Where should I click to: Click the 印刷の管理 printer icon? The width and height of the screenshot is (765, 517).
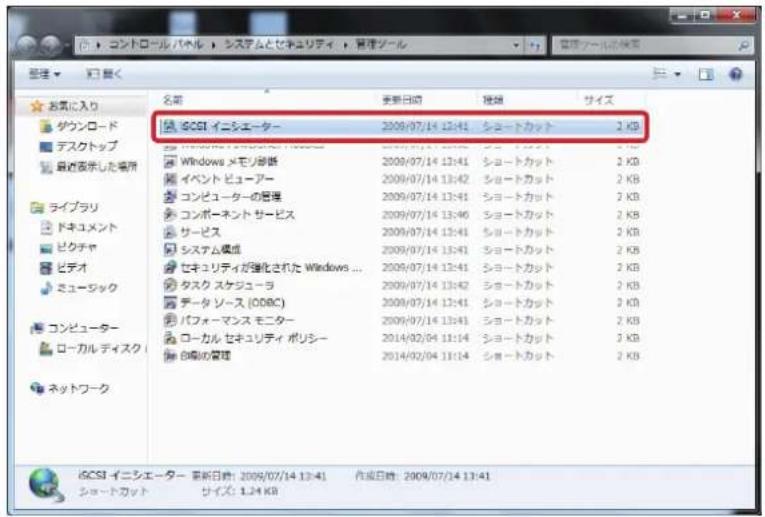pyautogui.click(x=169, y=356)
